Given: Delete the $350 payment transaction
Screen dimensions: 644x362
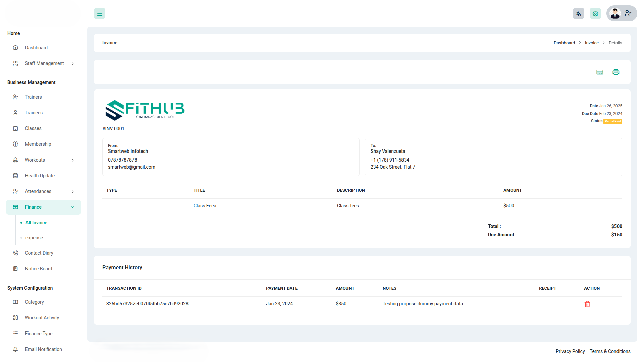Looking at the screenshot, I should point(587,304).
